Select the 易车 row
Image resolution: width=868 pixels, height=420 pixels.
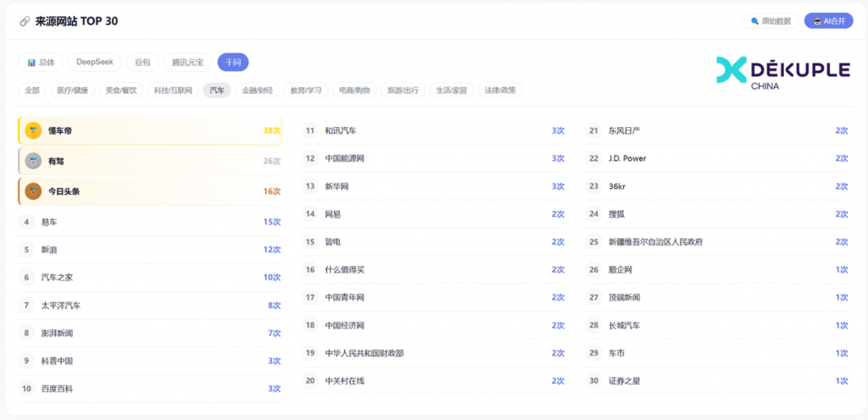click(x=149, y=222)
